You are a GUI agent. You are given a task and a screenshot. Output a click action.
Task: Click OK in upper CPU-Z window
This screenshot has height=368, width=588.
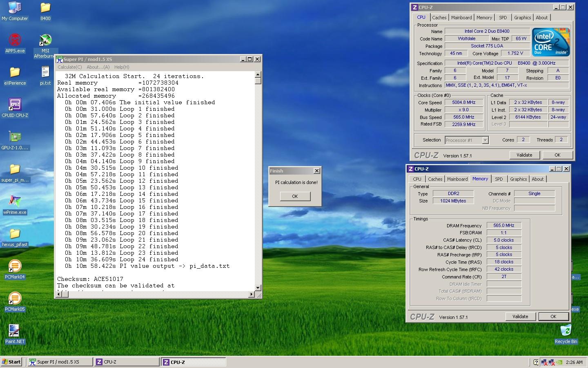pos(557,155)
